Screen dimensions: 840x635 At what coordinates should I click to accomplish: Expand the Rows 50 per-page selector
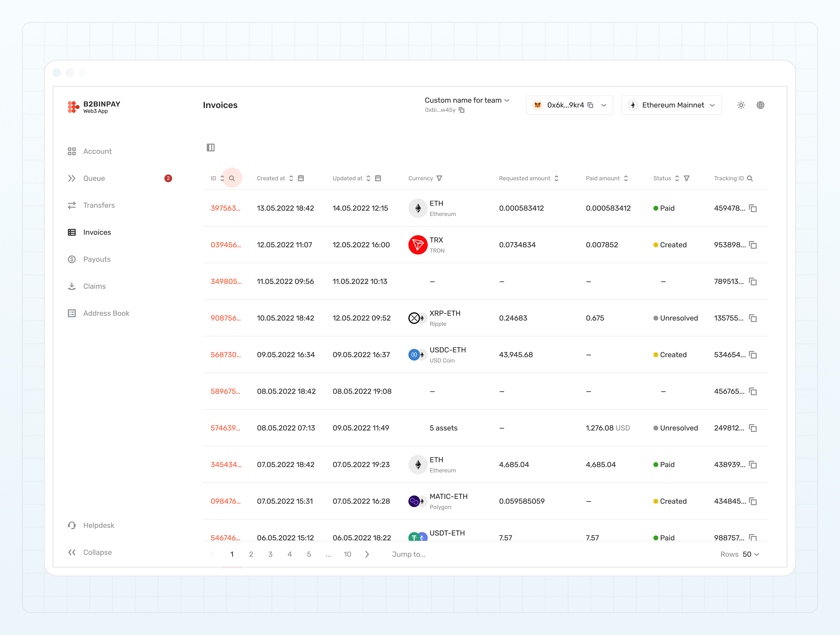(751, 554)
